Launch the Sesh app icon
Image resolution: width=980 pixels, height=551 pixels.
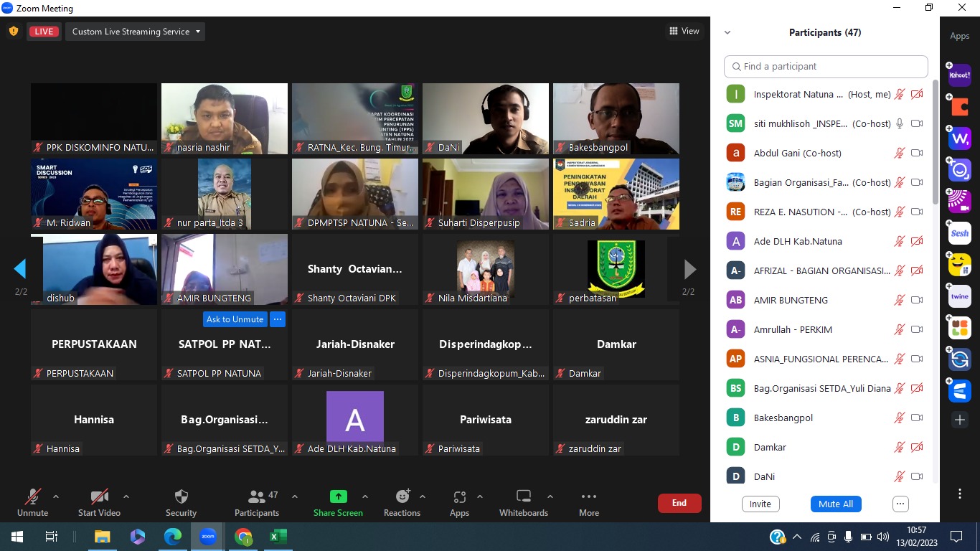959,233
